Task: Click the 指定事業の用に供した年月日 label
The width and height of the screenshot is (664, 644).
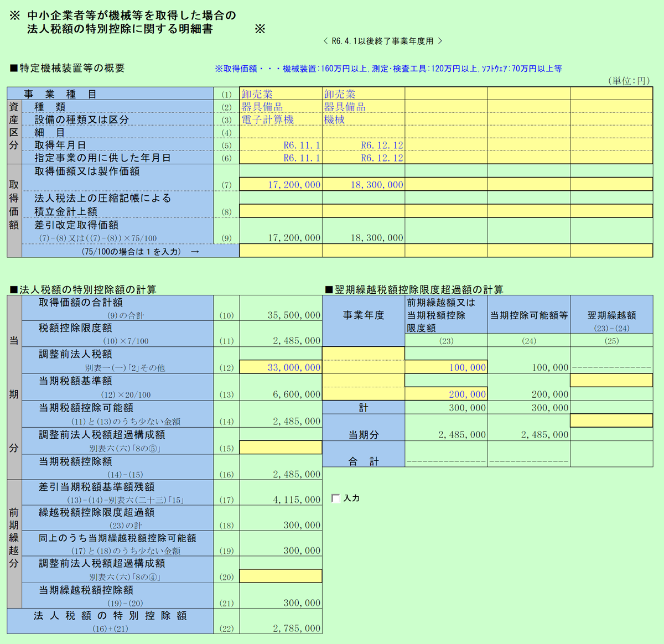Action: click(x=102, y=158)
